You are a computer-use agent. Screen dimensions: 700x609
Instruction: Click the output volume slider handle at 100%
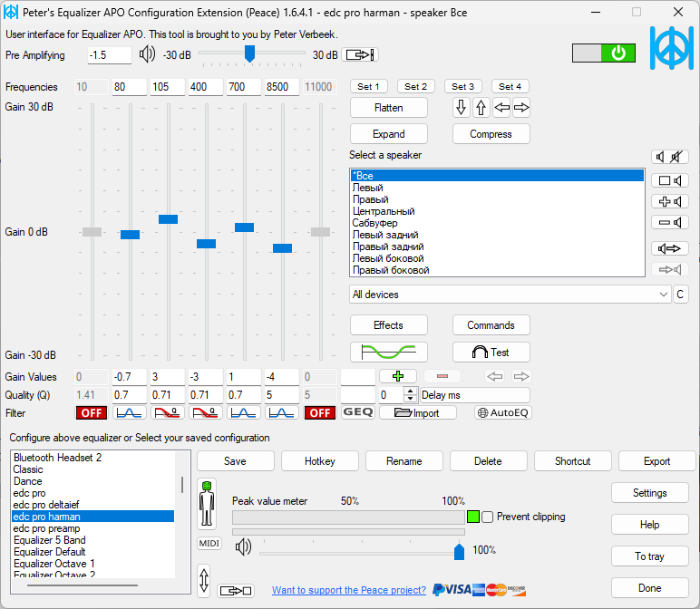point(459,551)
